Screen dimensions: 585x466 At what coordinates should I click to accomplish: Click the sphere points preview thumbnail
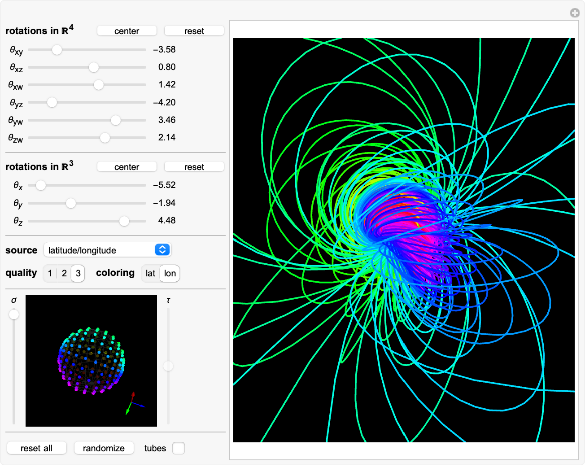(x=91, y=361)
